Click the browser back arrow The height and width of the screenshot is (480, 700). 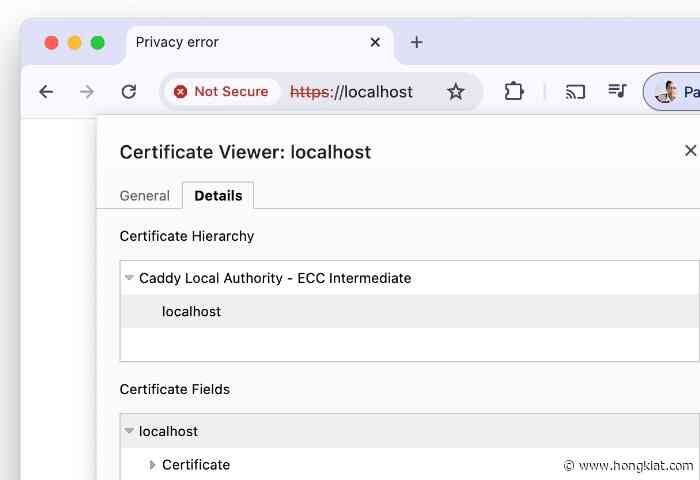[x=46, y=92]
